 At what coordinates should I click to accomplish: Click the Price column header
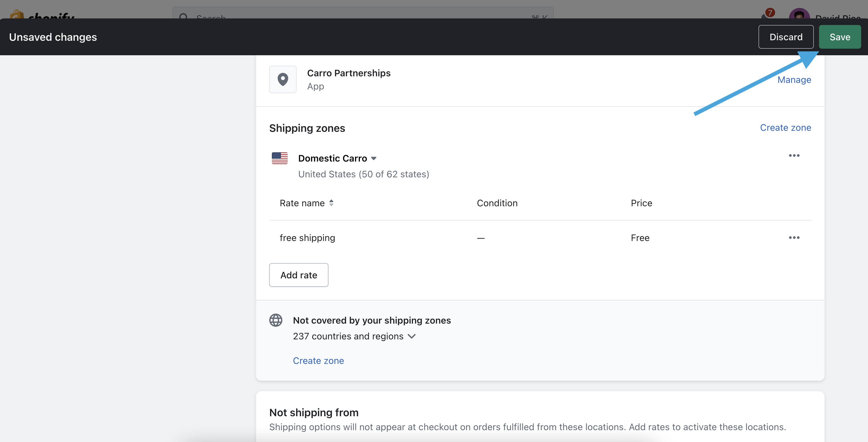pos(641,203)
